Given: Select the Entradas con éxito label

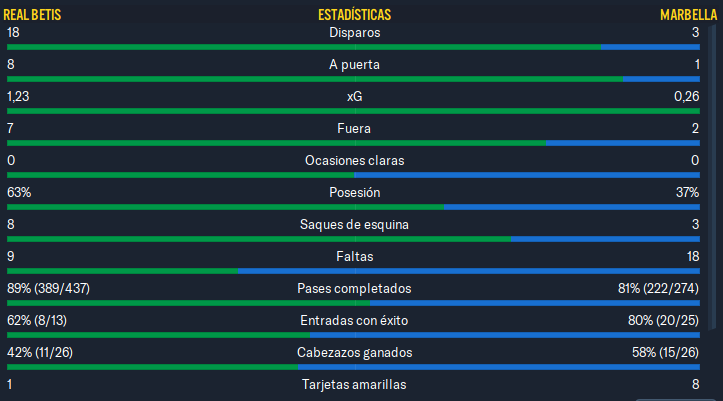Looking at the screenshot, I should (354, 320).
